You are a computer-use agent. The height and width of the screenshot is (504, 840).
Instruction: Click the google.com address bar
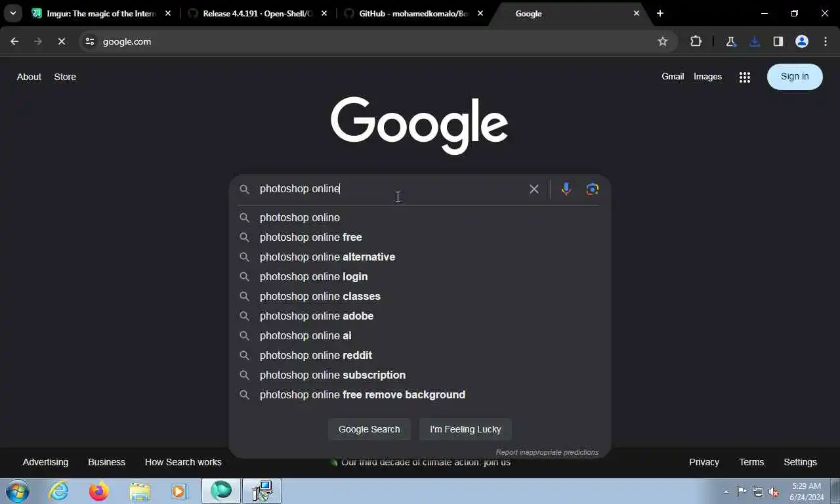pyautogui.click(x=377, y=41)
